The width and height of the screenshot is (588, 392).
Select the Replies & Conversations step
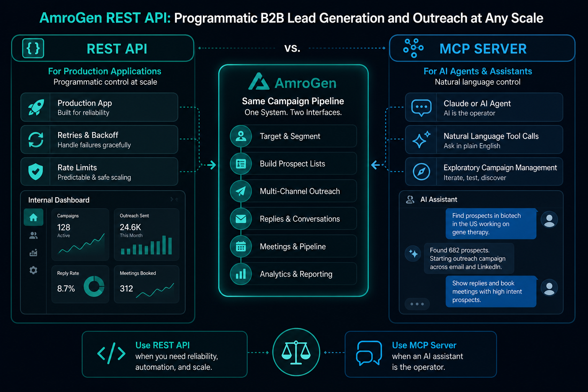point(293,219)
